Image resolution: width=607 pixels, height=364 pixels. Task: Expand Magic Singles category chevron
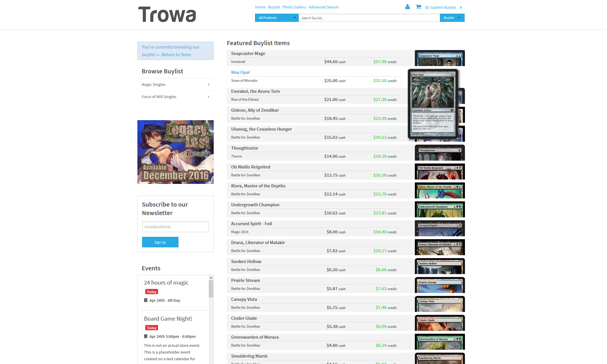(208, 85)
